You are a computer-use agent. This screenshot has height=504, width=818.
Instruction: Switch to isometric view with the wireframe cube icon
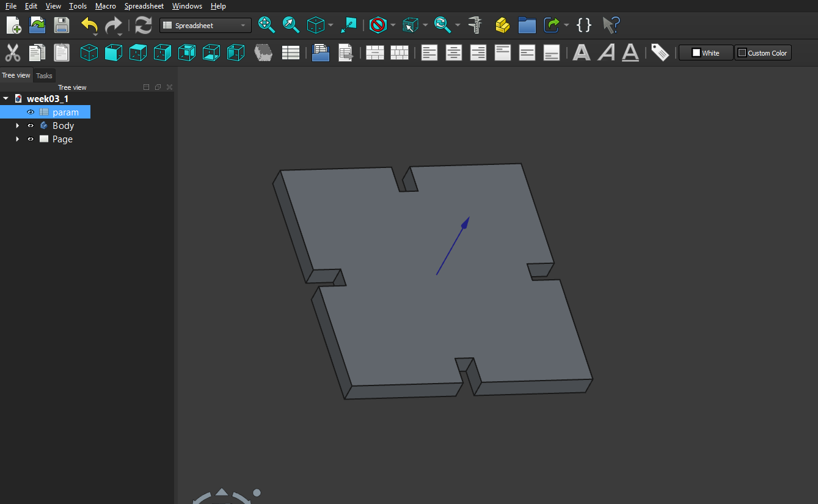[89, 53]
